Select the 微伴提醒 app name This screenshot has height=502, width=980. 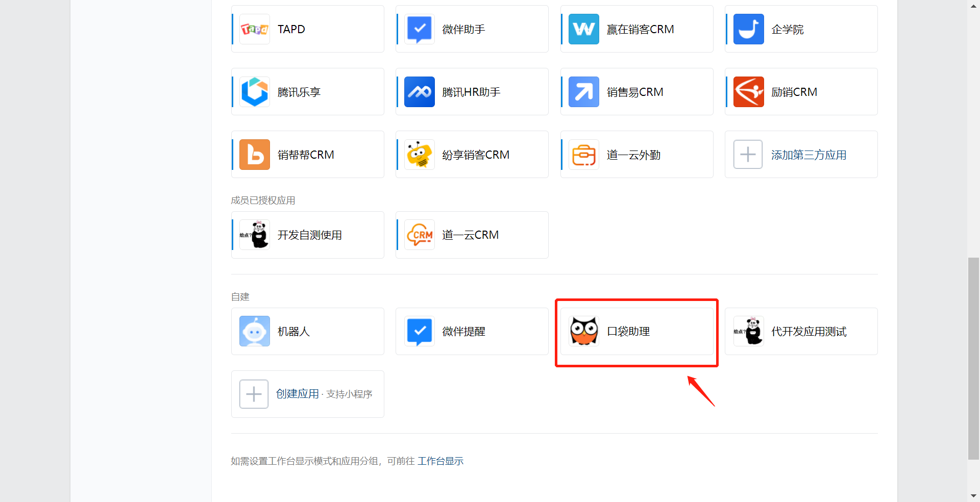click(x=463, y=332)
